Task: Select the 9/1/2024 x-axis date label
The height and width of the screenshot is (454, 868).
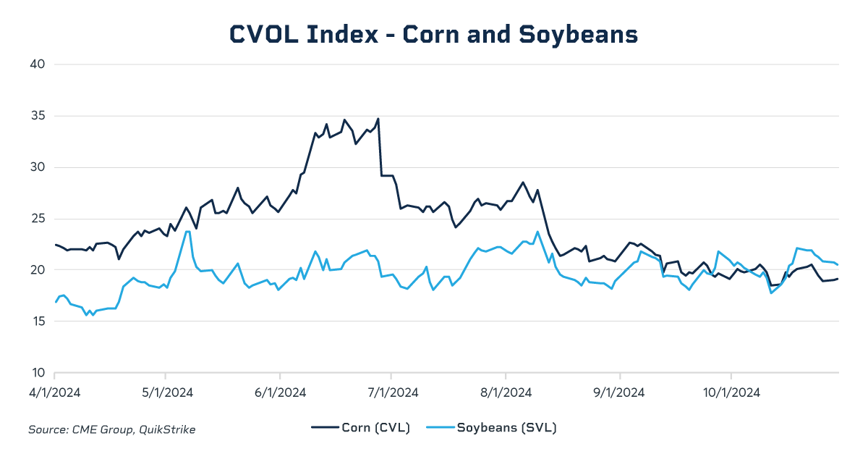Action: pyautogui.click(x=620, y=392)
